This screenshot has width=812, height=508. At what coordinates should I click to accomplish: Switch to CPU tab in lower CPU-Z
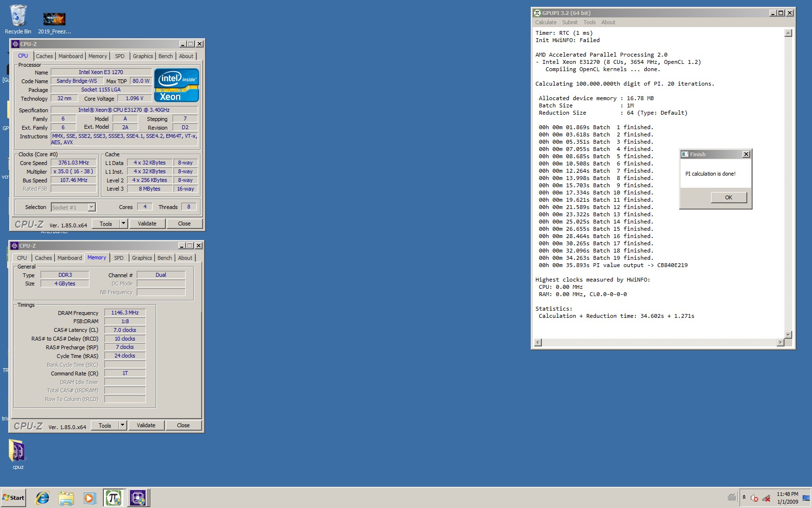(22, 258)
